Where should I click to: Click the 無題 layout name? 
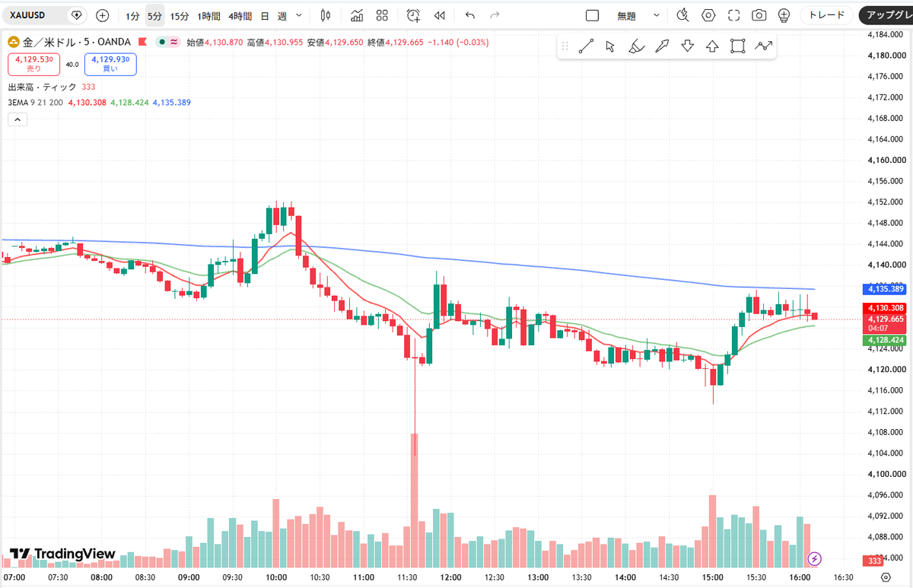coord(626,15)
